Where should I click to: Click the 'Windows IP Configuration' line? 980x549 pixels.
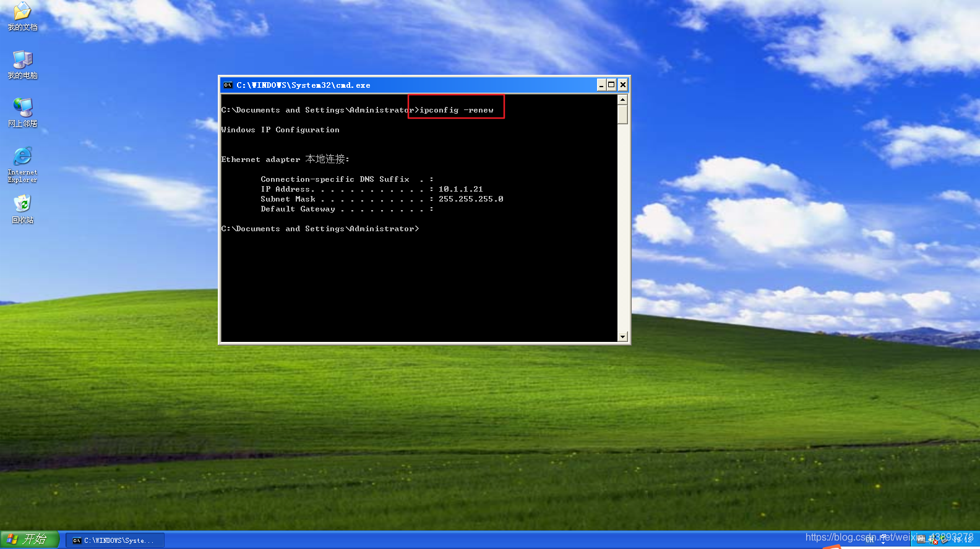point(280,130)
